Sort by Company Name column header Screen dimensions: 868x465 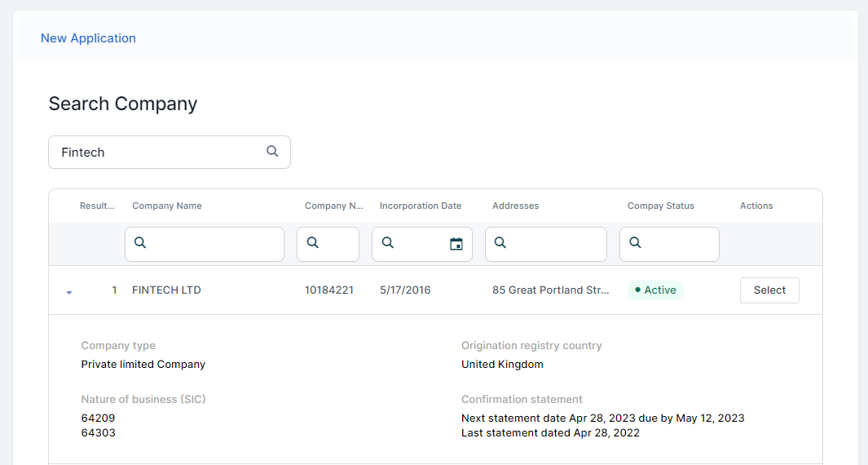tap(167, 206)
